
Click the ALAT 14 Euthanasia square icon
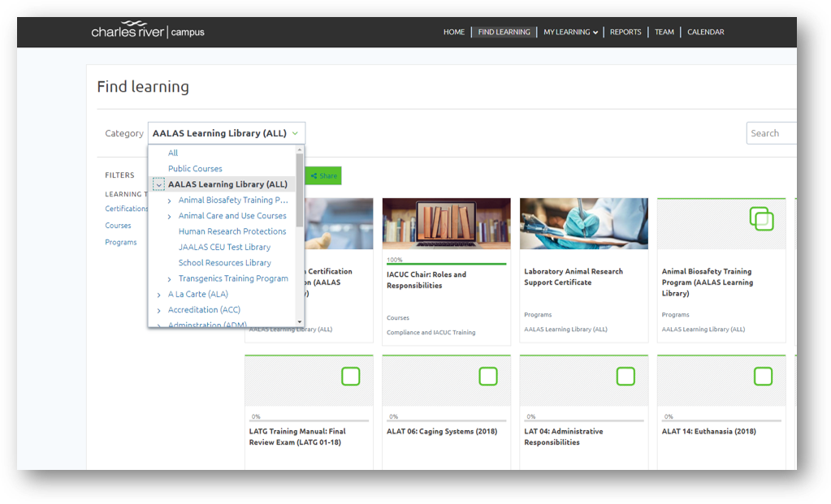(x=763, y=377)
